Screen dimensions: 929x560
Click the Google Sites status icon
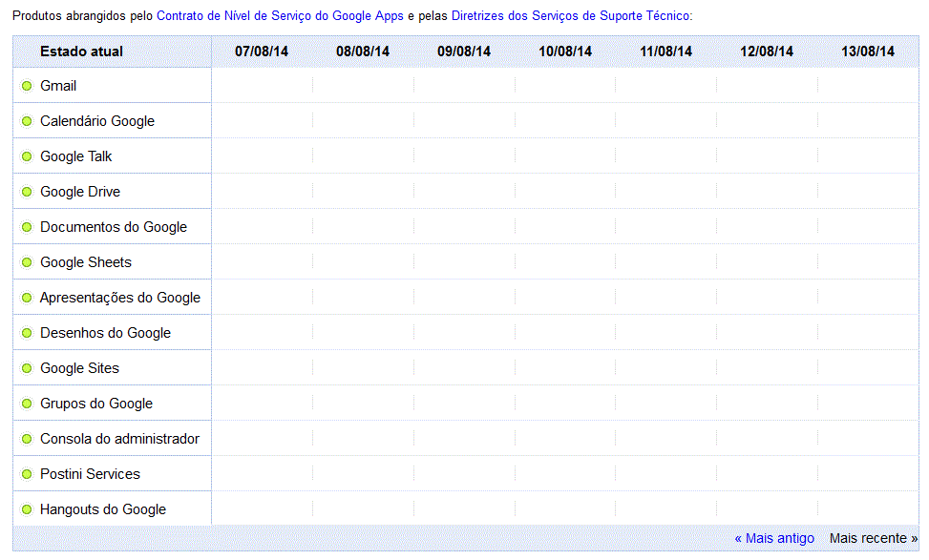pyautogui.click(x=27, y=368)
